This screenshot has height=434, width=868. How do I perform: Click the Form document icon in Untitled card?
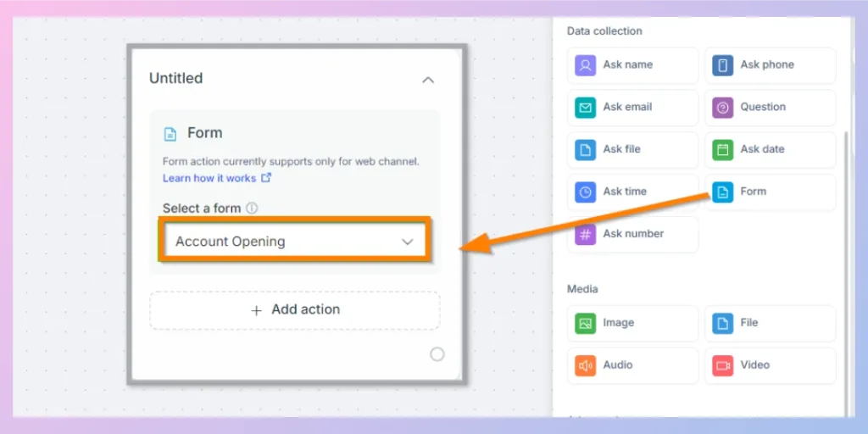[170, 134]
